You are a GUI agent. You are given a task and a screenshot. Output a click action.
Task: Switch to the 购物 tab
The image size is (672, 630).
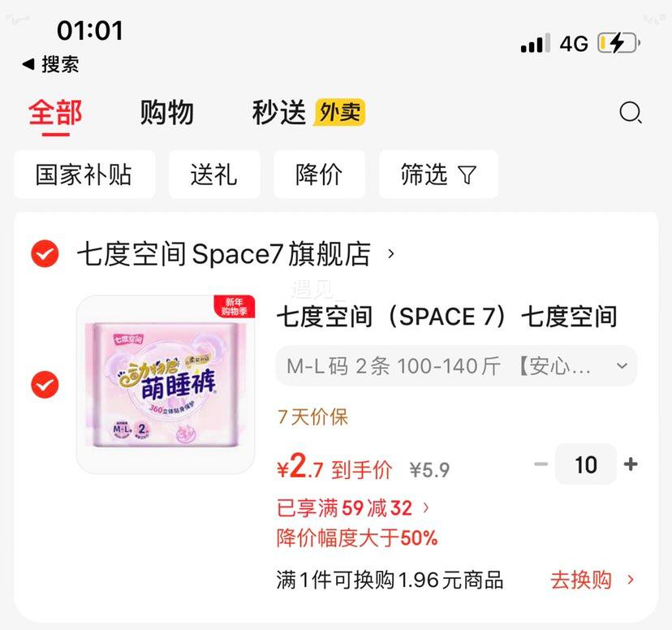167,112
